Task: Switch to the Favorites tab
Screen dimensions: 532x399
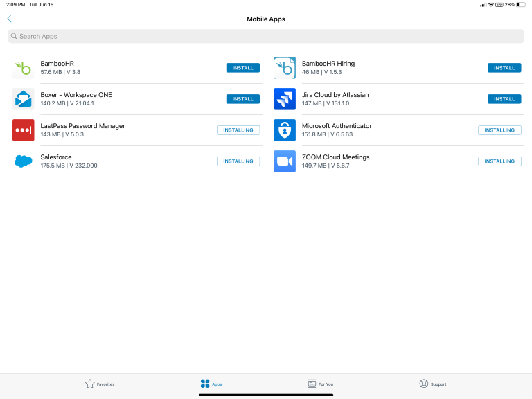Action: click(x=100, y=384)
